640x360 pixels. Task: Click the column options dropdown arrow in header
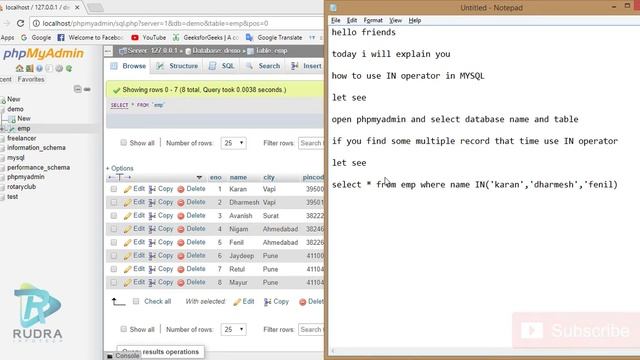199,178
